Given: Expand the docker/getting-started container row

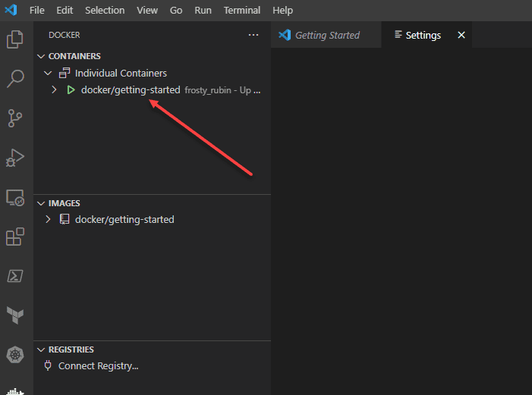Looking at the screenshot, I should pos(54,90).
